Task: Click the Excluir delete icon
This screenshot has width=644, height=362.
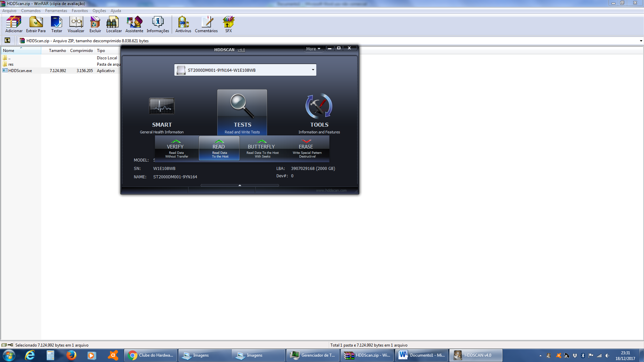Action: (95, 24)
